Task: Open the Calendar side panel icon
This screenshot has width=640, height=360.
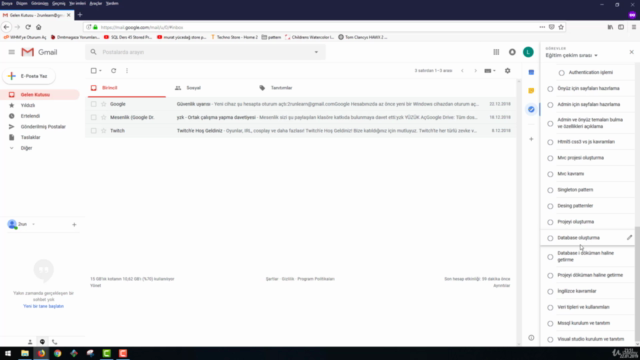Action: (531, 72)
